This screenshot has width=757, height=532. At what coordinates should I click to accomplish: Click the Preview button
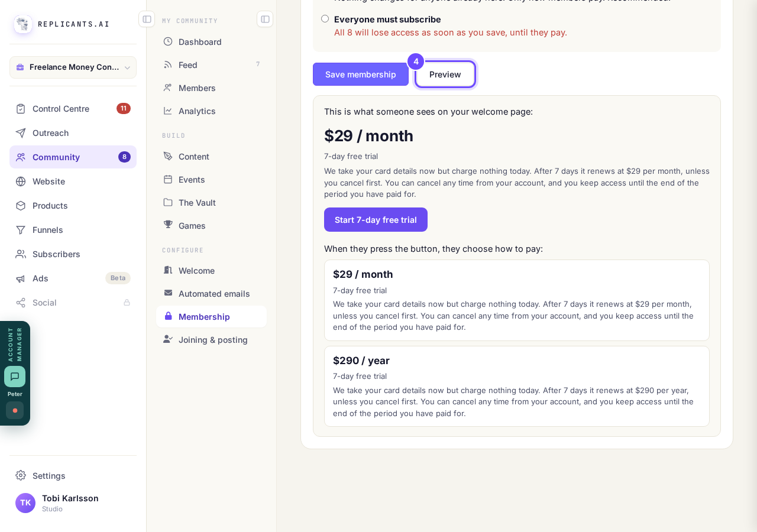click(445, 74)
